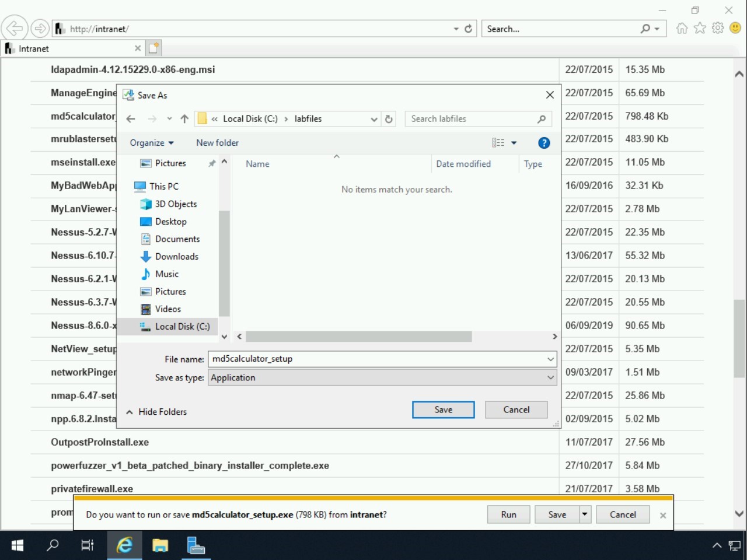Image resolution: width=747 pixels, height=560 pixels.
Task: Open the Organize menu
Action: (151, 143)
